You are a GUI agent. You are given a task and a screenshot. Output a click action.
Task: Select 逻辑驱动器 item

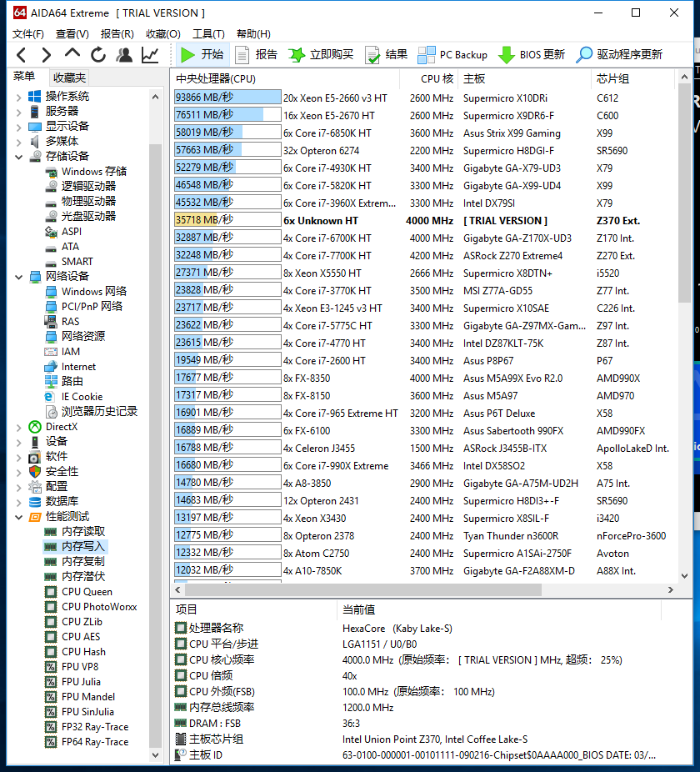tap(88, 186)
